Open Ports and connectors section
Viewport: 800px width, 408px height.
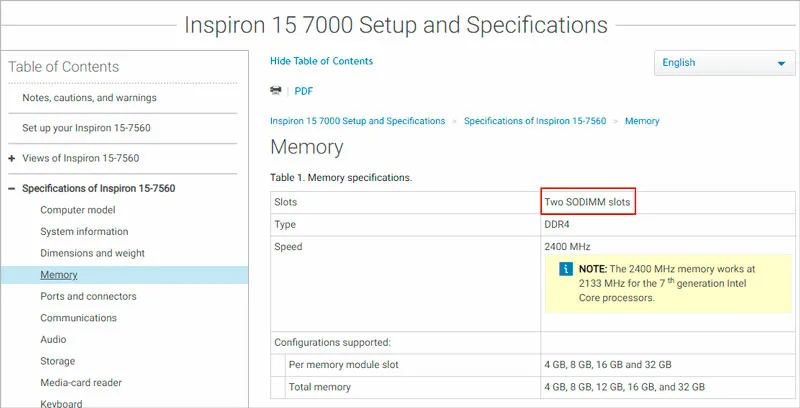pos(88,296)
